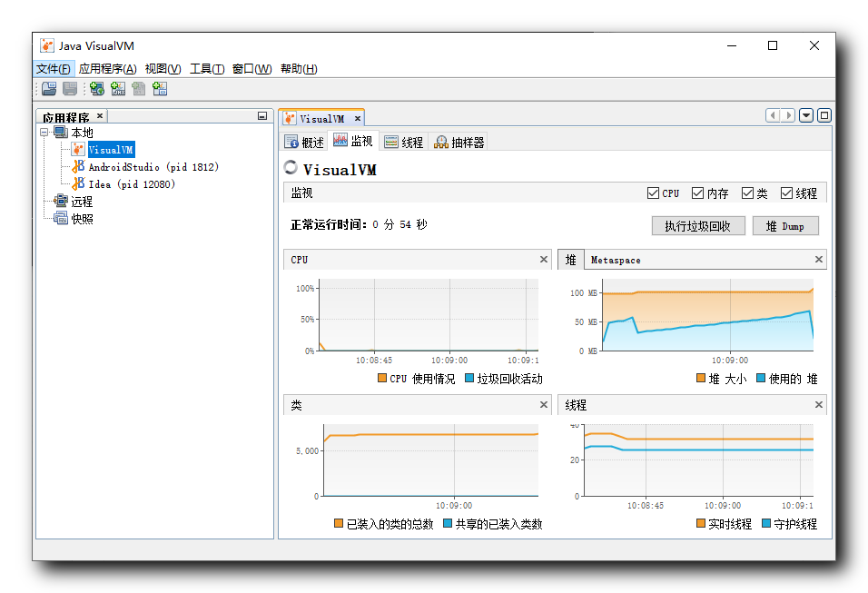Switch to the 概述 tab
Viewport: 868px width, 593px height.
304,142
